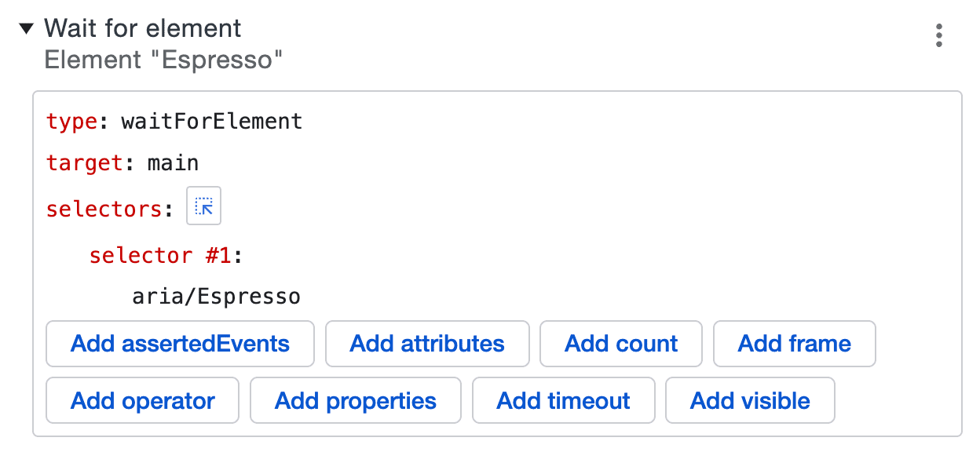The width and height of the screenshot is (980, 452).
Task: Open the three-dot options menu for this step
Action: pos(939,35)
